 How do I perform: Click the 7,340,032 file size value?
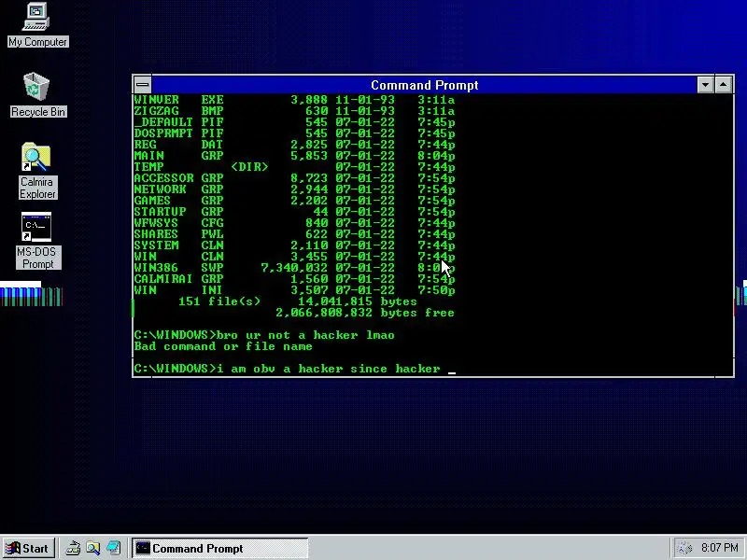pos(294,268)
